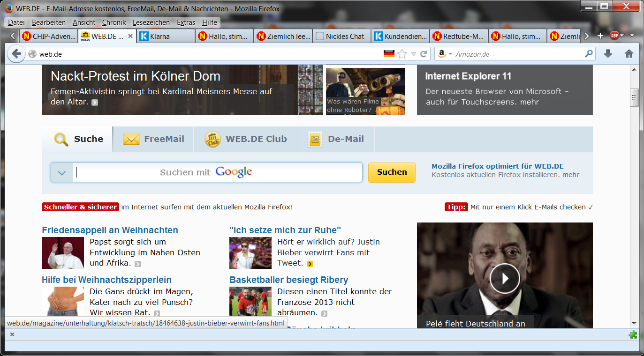
Task: Close the WEB.DE tab
Action: [130, 36]
